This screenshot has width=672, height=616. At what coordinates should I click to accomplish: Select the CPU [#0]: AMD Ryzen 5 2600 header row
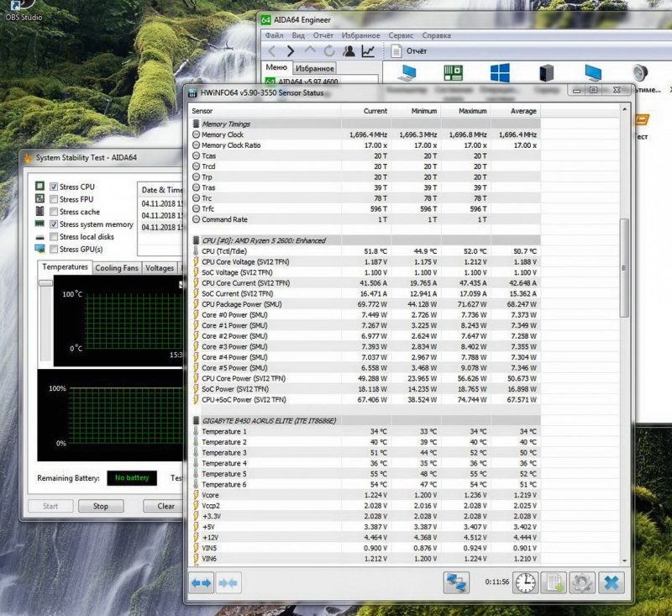[365, 240]
